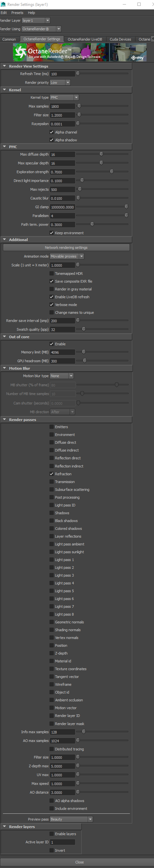Click the GPU headroom input field

pos(63,361)
